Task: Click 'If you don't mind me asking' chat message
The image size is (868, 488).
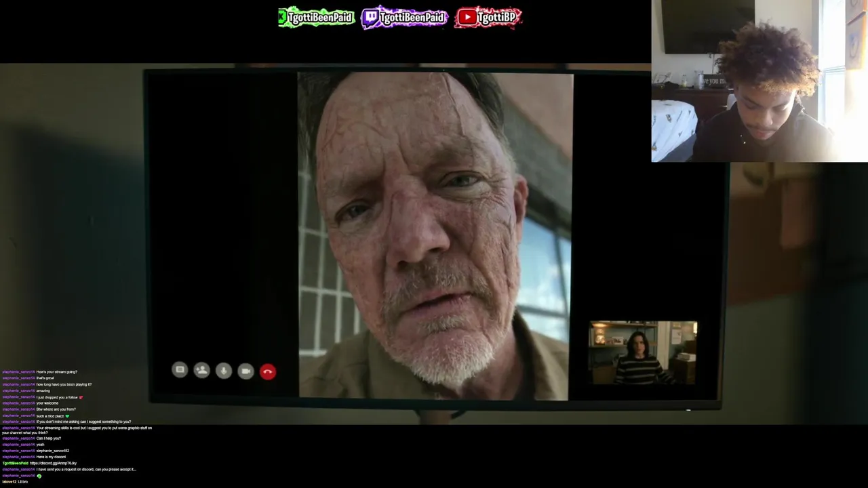Action: (83, 422)
